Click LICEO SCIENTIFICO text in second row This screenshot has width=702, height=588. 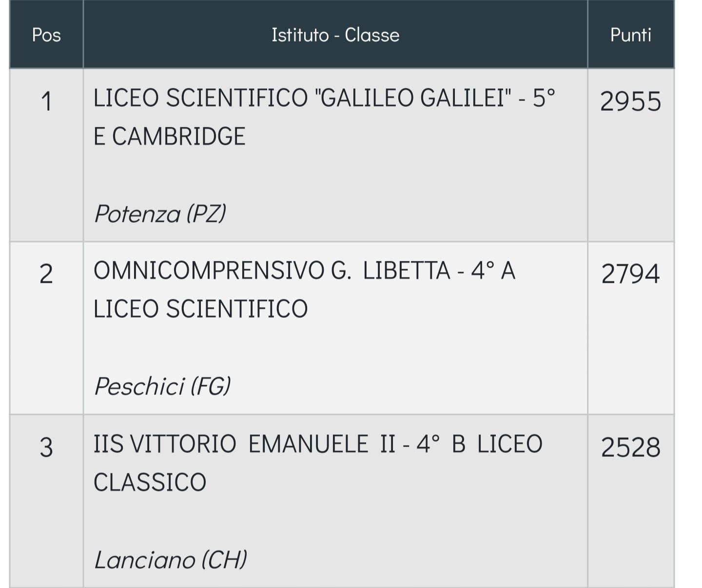(x=200, y=309)
